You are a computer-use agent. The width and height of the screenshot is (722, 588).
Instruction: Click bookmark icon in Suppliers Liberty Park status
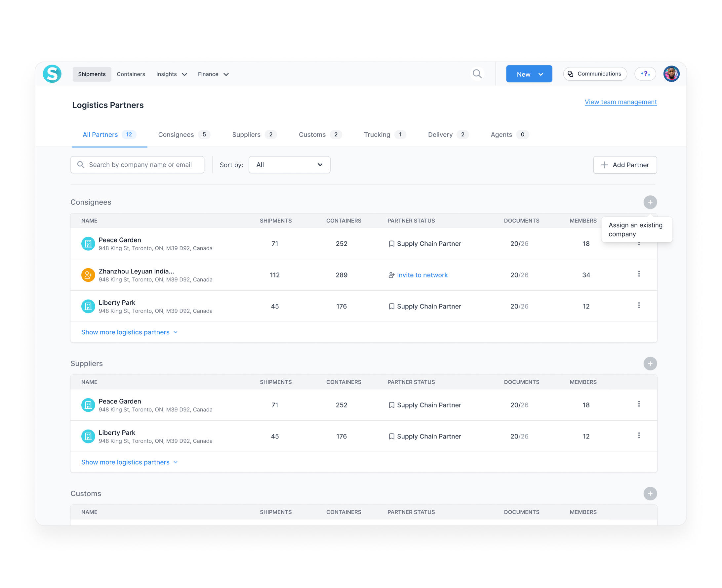pos(391,436)
